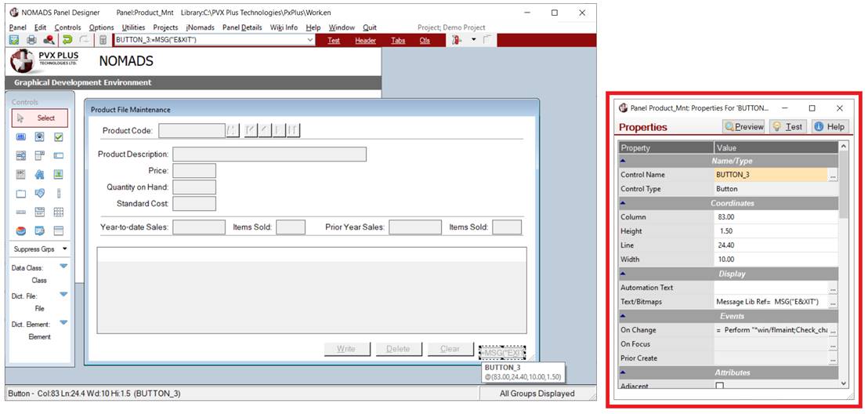The height and width of the screenshot is (414, 868).
Task: Click the printer icon in the toolbar
Action: (x=31, y=40)
